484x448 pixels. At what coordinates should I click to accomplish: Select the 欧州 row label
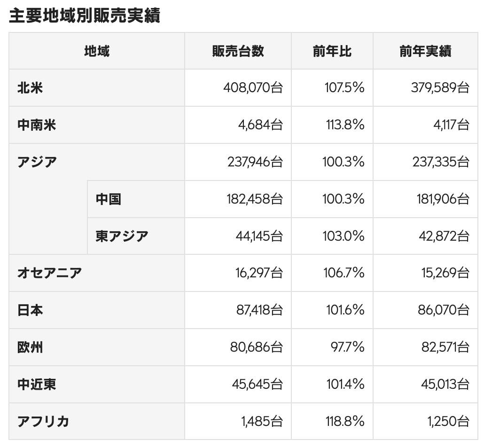pyautogui.click(x=30, y=347)
